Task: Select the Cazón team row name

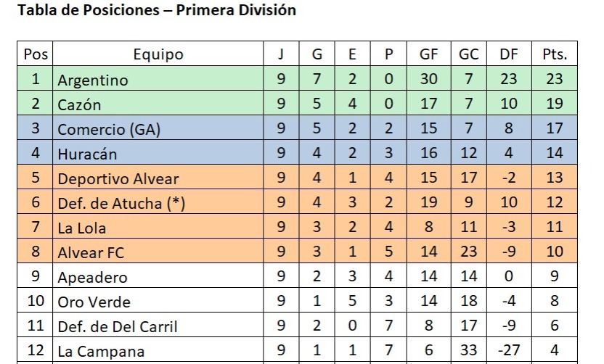Action: 158,104
